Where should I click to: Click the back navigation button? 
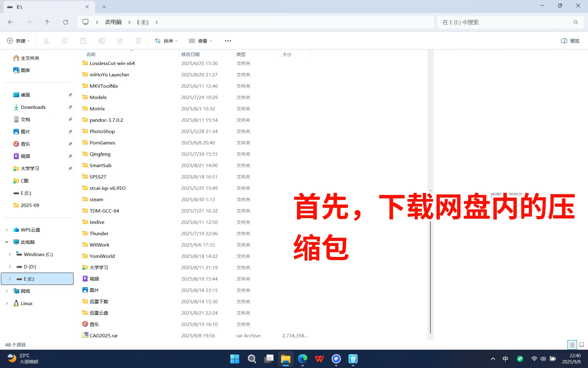[x=10, y=22]
